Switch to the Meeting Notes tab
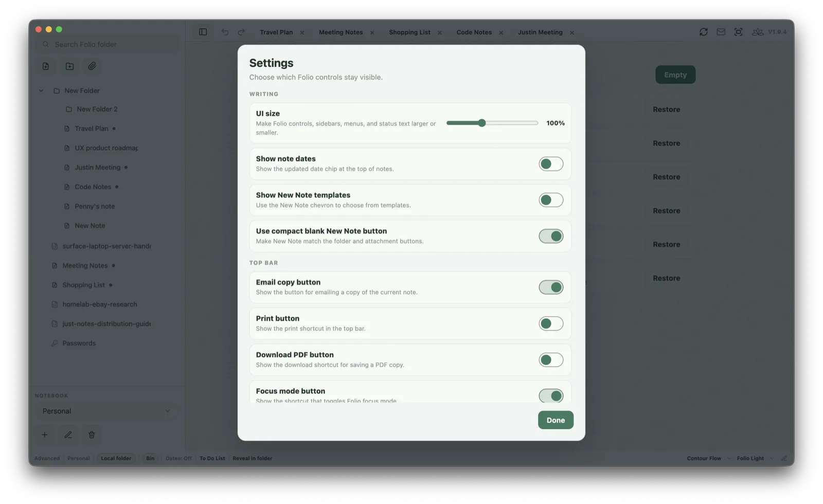Screen dimensions: 823x504 click(341, 32)
